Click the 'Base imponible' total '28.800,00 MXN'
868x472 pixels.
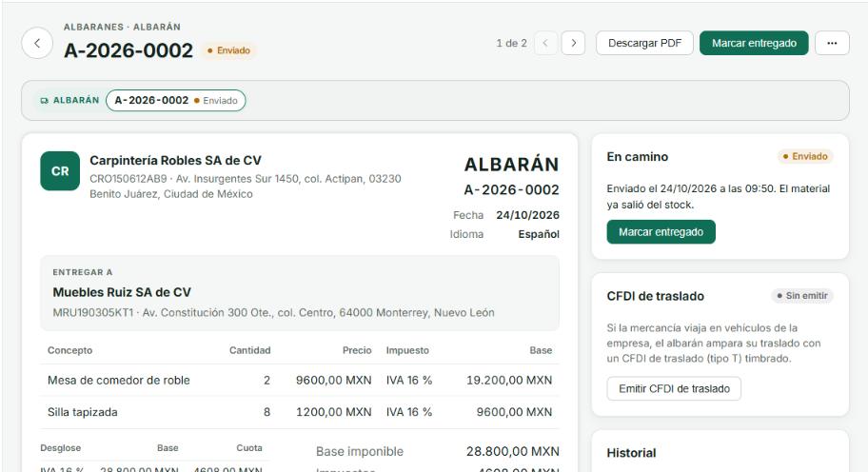513,451
